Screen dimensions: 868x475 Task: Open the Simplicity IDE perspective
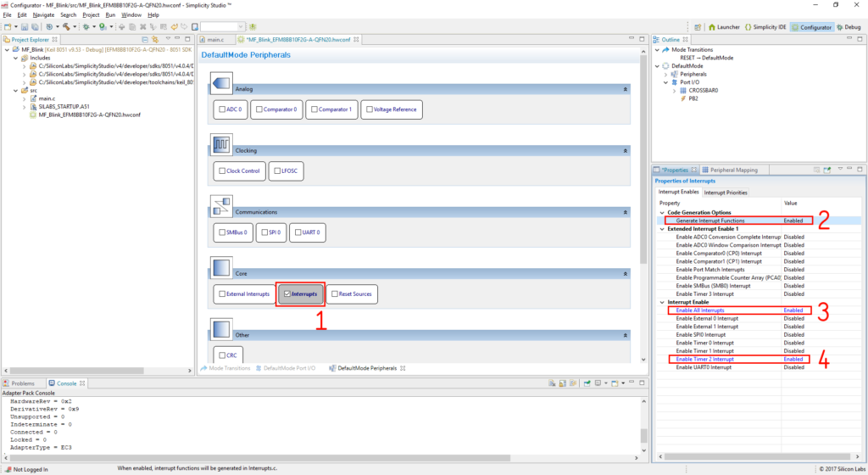766,27
